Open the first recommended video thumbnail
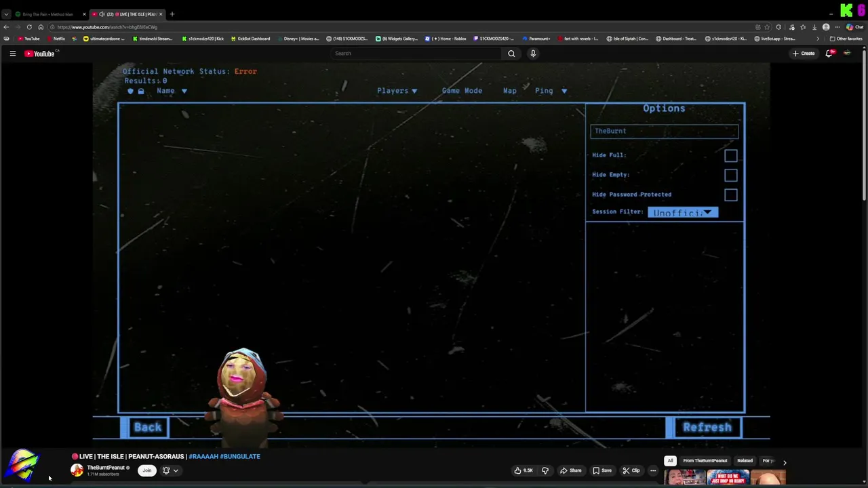 (x=684, y=478)
